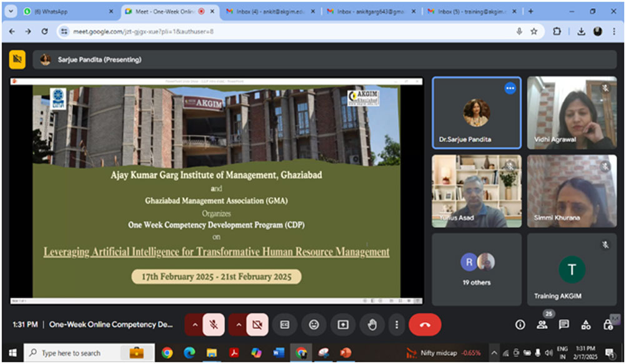Screen dimensions: 626x364
Task: Open the Windows Start menu
Action: [x=12, y=353]
